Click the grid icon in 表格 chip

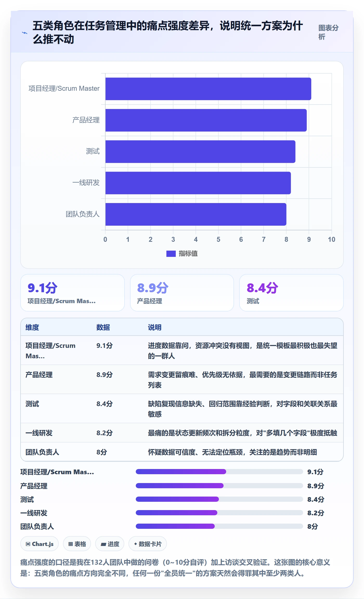tap(70, 544)
